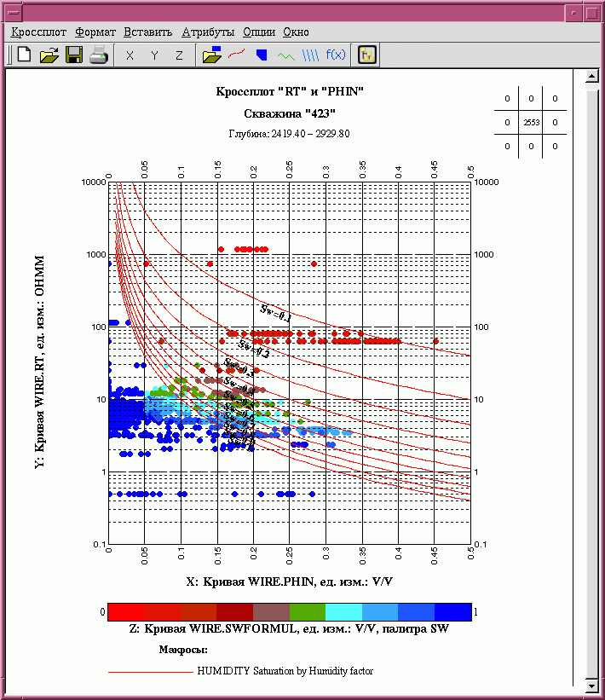
Task: Click the window menu button in title bar
Action: (x=14, y=13)
